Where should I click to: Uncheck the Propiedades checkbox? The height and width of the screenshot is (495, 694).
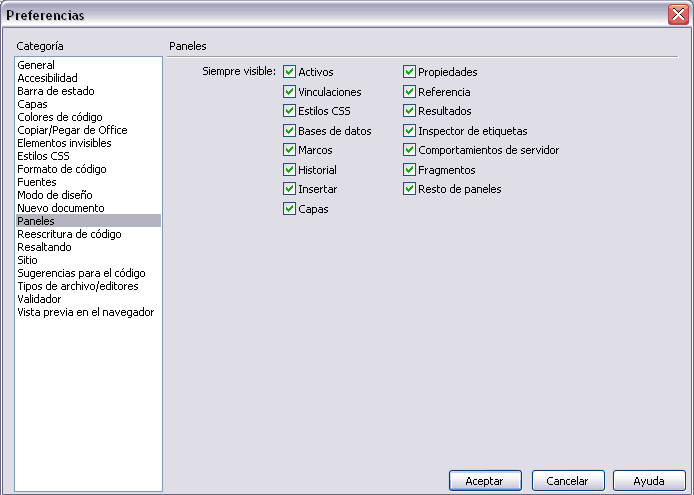coord(409,72)
